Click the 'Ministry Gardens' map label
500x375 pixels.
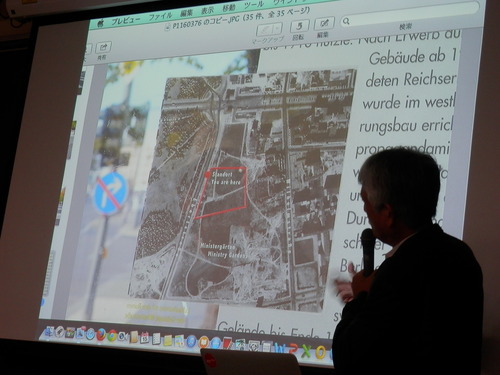coord(228,255)
